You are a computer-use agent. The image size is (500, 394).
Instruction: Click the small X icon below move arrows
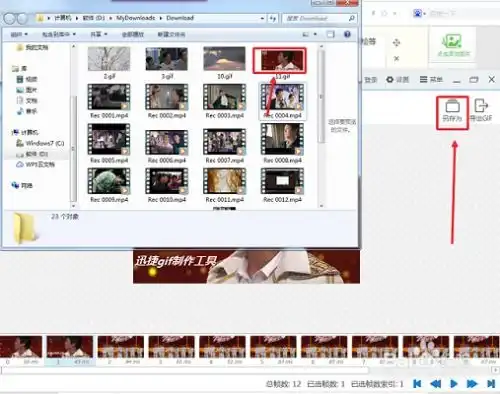pos(396,59)
